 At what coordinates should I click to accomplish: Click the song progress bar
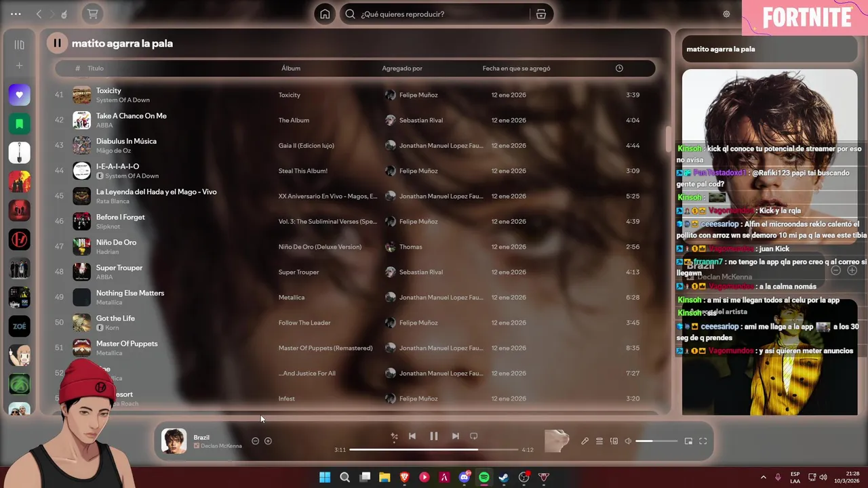(x=433, y=449)
